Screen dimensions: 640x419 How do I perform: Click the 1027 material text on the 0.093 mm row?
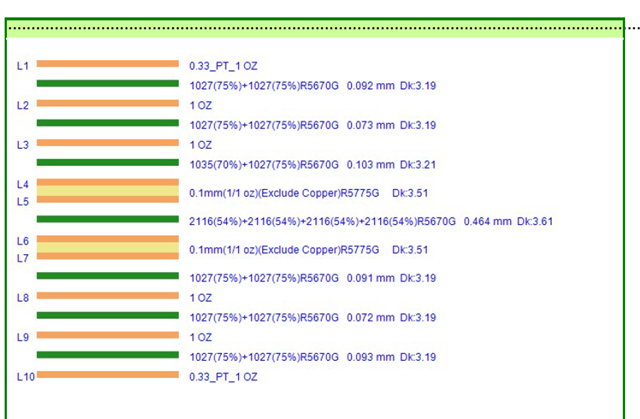264,357
